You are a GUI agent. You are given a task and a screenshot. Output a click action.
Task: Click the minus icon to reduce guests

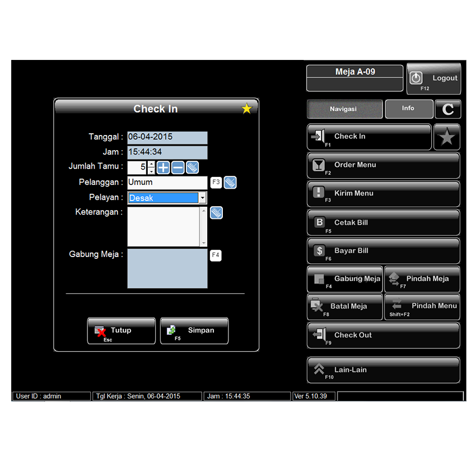(x=178, y=167)
